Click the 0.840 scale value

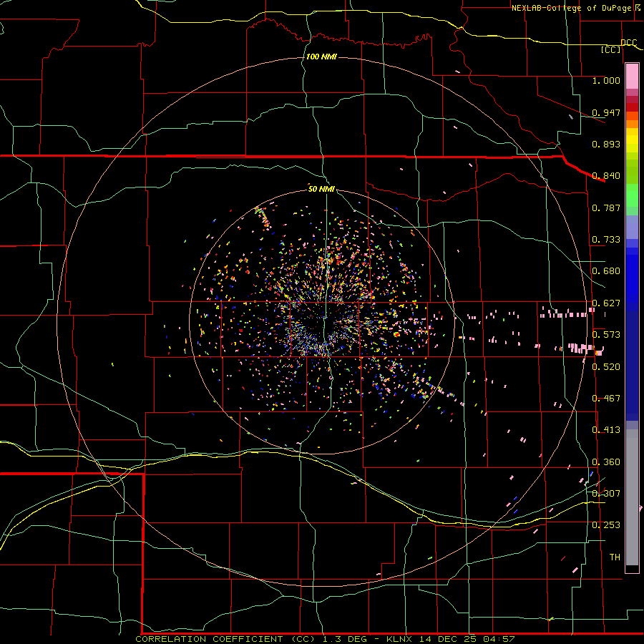[x=606, y=176]
